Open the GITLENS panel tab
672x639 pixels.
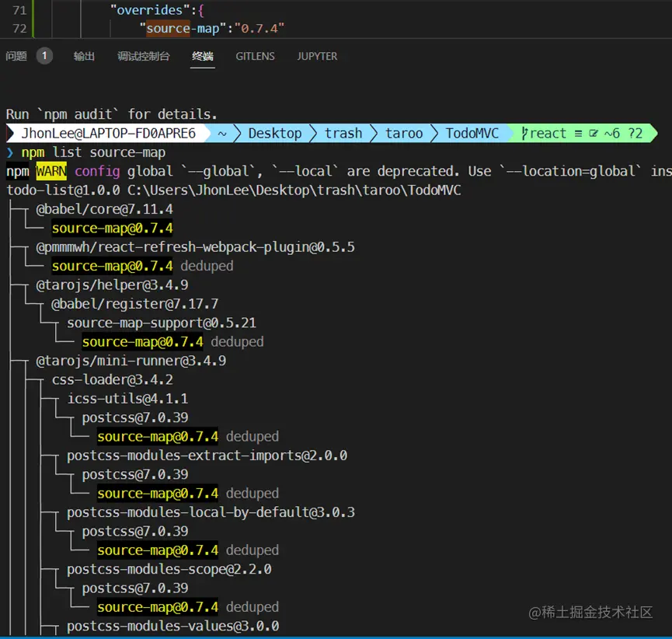(x=255, y=56)
